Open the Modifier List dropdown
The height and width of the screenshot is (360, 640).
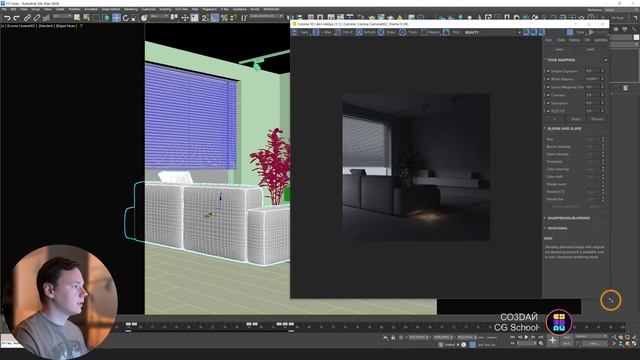tap(624, 44)
